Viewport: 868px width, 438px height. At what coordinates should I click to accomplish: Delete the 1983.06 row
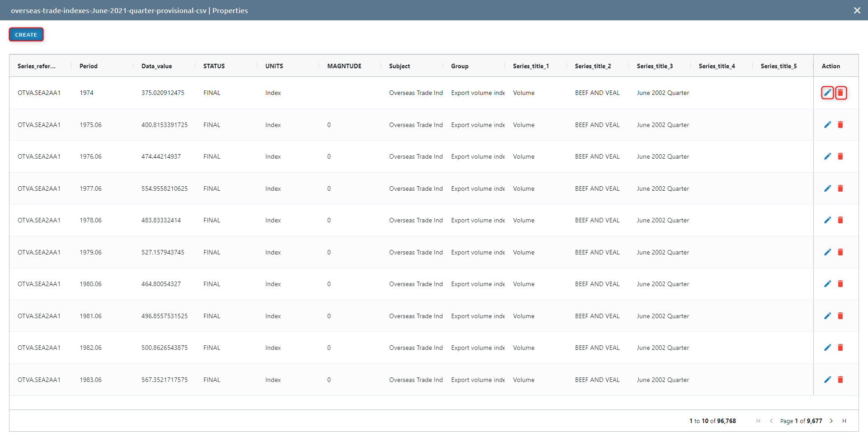840,380
